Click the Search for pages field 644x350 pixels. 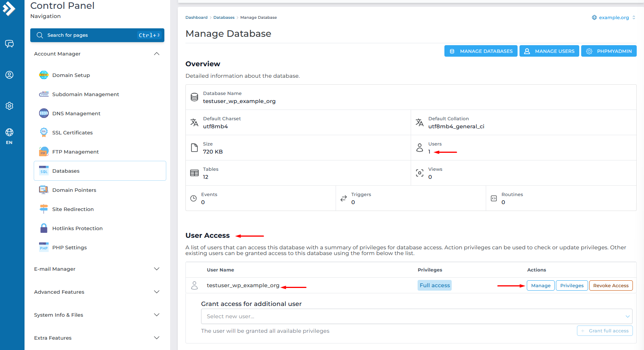(97, 35)
